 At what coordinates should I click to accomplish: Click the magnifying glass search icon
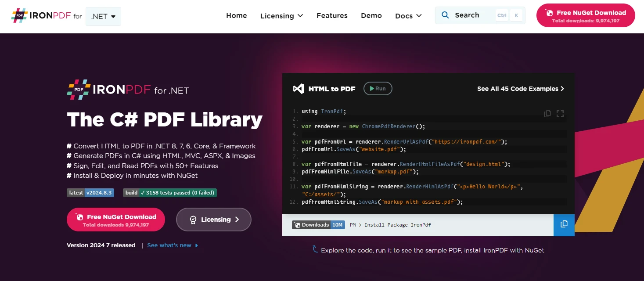[x=445, y=15]
